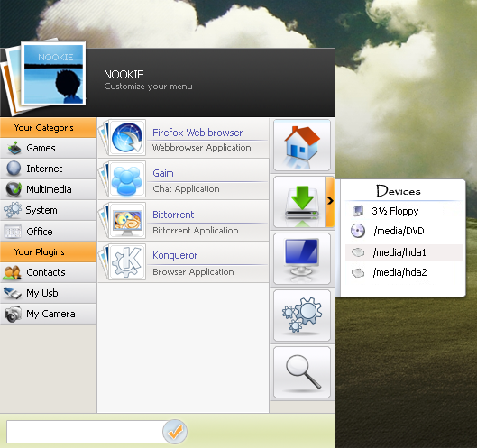Viewport: 477px width, 448px height.
Task: Open the gears settings icon
Action: click(x=302, y=315)
